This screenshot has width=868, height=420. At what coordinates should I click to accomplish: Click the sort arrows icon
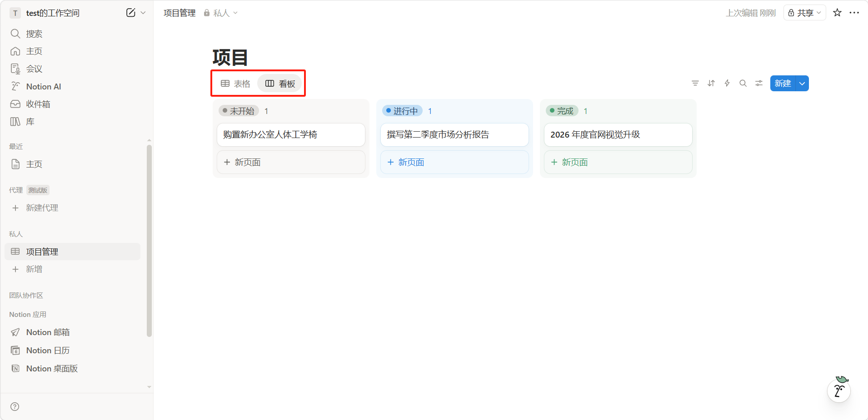[711, 83]
